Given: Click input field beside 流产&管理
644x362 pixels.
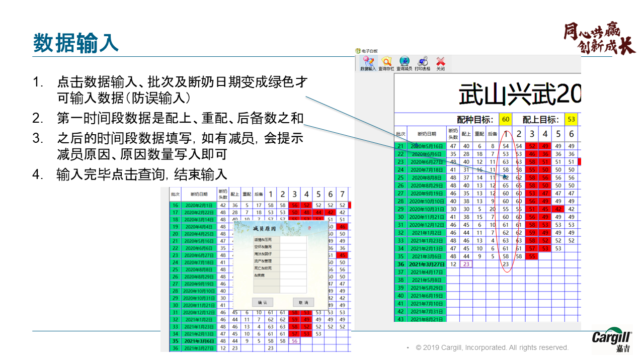Looking at the screenshot, I should coord(293,261).
